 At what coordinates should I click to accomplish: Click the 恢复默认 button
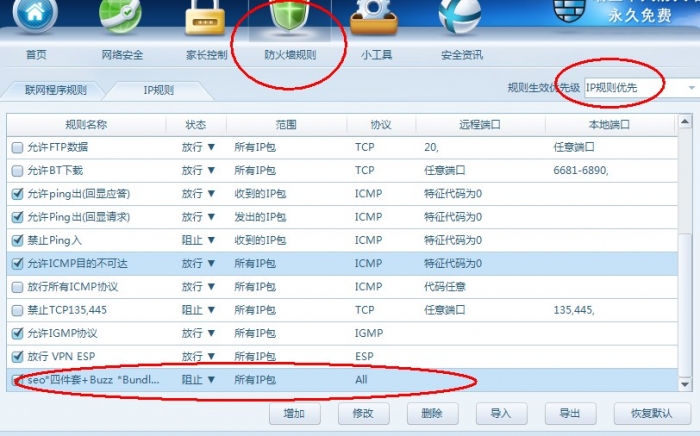click(651, 414)
